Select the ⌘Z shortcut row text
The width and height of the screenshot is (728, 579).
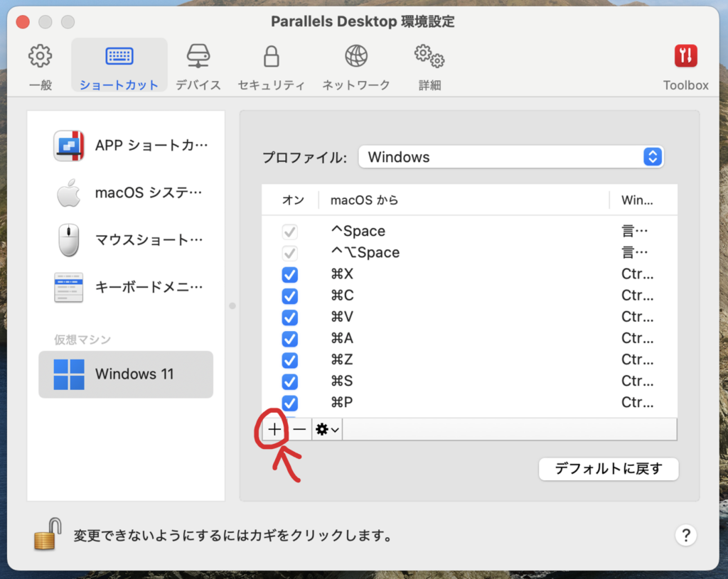click(x=342, y=359)
